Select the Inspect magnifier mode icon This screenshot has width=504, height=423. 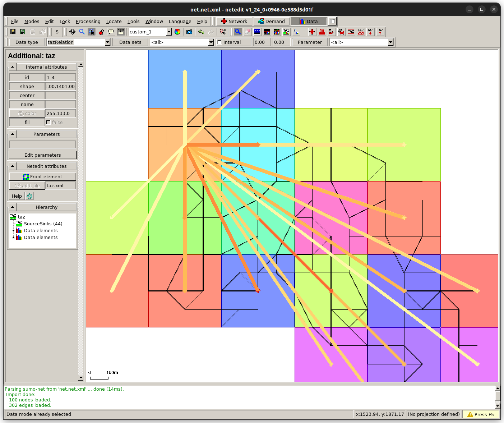[237, 32]
